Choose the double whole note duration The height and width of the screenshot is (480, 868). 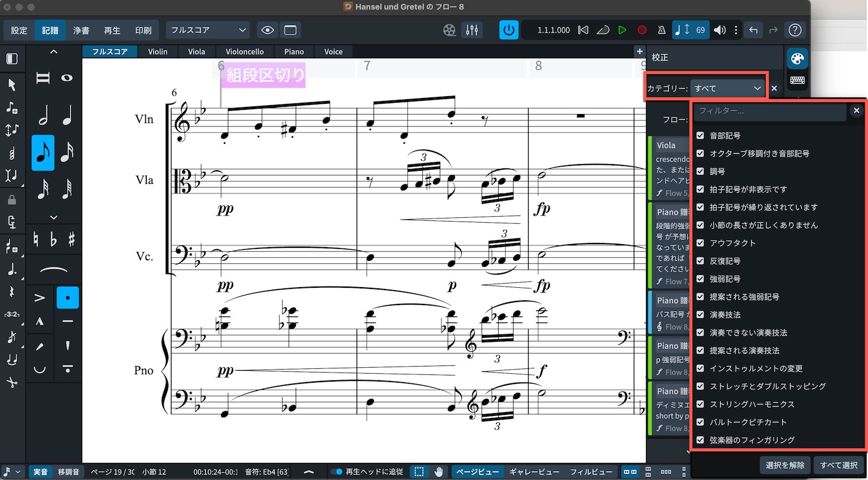coord(43,78)
